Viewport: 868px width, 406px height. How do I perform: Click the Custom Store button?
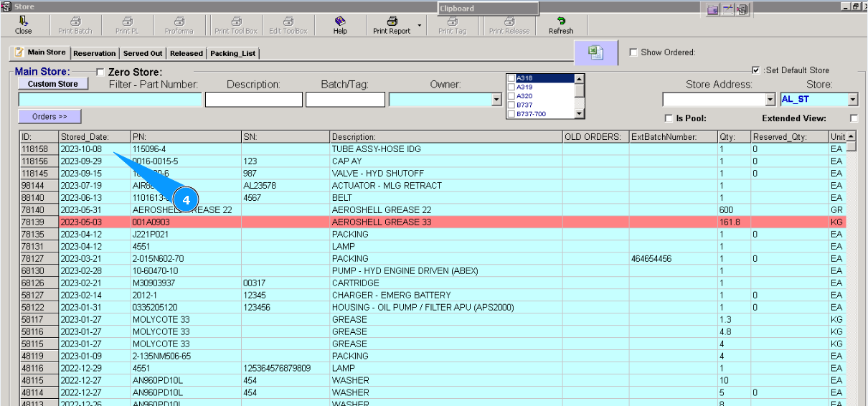pyautogui.click(x=53, y=84)
